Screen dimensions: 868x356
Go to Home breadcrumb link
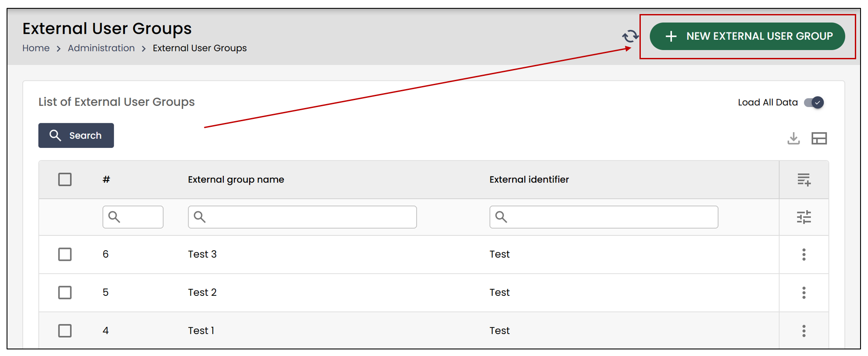click(x=36, y=48)
